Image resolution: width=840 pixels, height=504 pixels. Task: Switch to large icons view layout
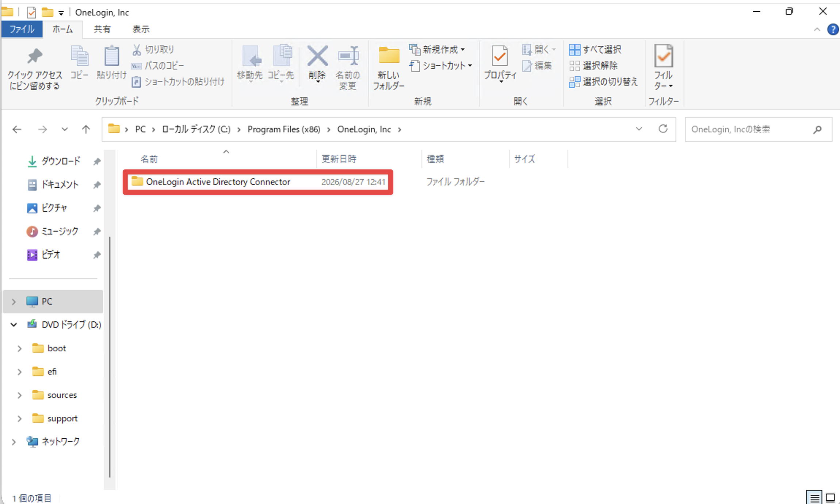click(x=831, y=497)
